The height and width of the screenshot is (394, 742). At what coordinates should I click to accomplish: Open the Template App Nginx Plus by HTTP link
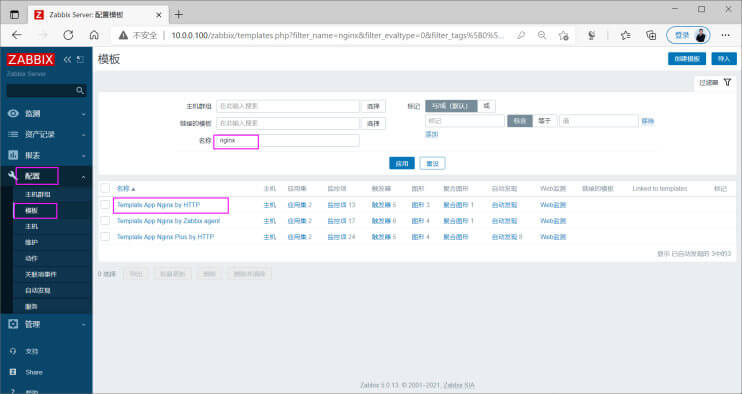[x=165, y=236]
